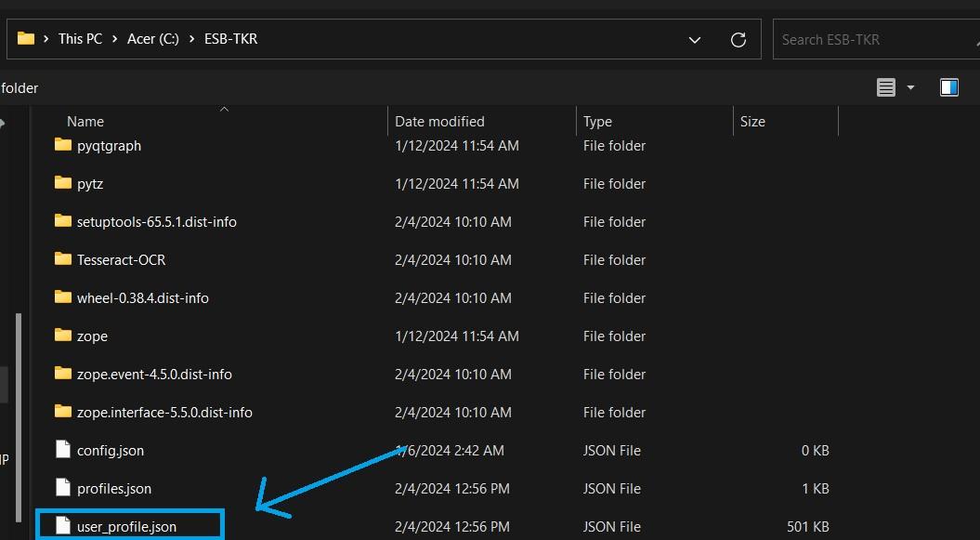Select the profiles.json file icon
Viewport: 980px width, 540px height.
click(x=63, y=488)
